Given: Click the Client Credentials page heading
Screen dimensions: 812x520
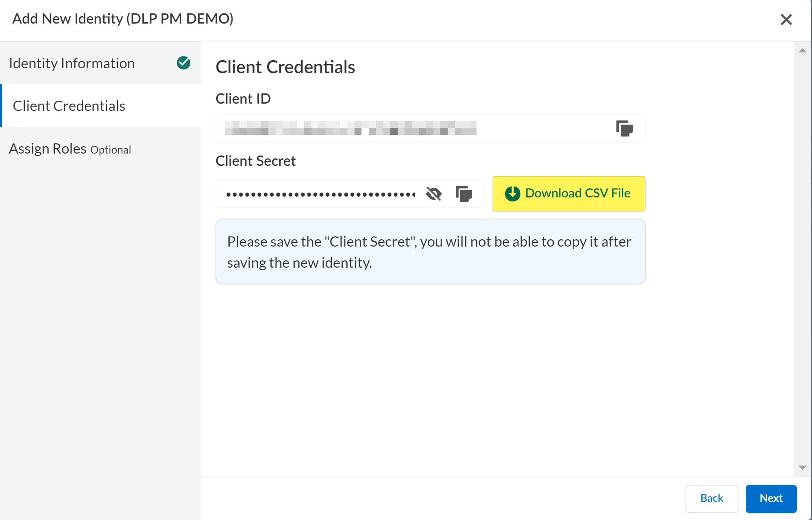Looking at the screenshot, I should click(x=285, y=67).
